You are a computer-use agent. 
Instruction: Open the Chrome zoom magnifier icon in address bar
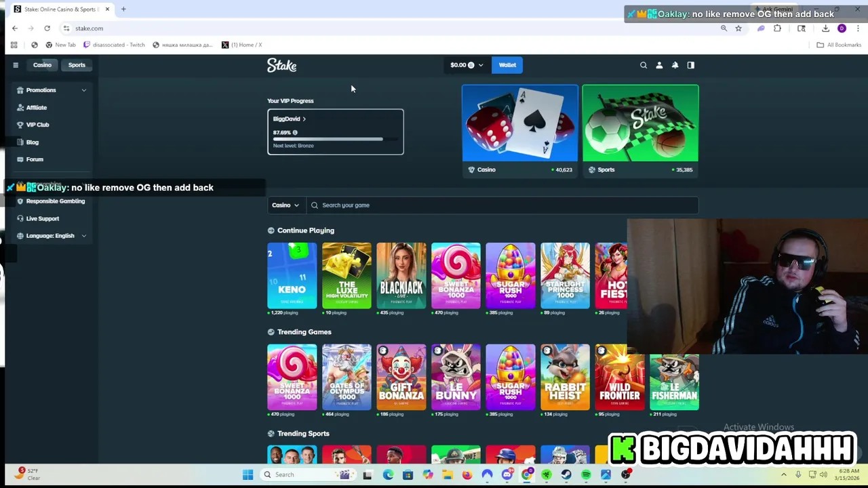click(724, 28)
